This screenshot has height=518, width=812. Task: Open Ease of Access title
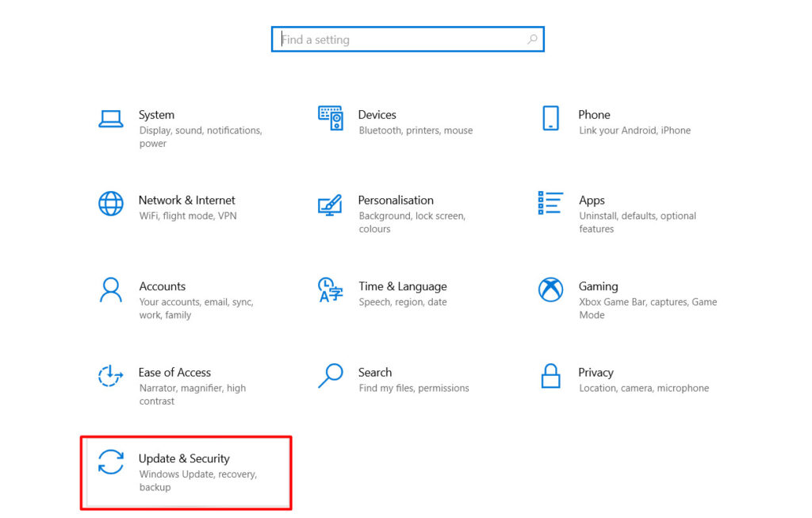pos(174,373)
